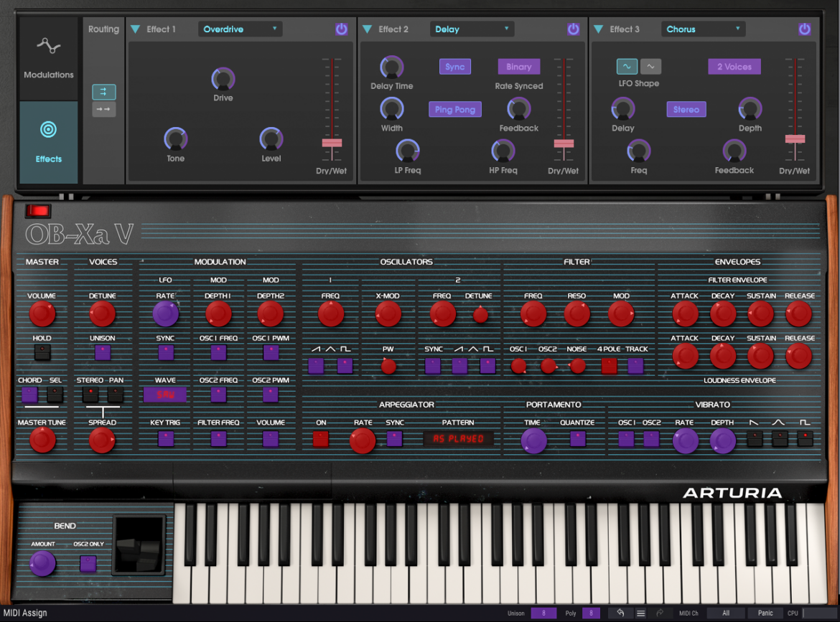Screen dimensions: 840x622
Task: Click MIDI Assign in the status bar
Action: pyautogui.click(x=25, y=613)
